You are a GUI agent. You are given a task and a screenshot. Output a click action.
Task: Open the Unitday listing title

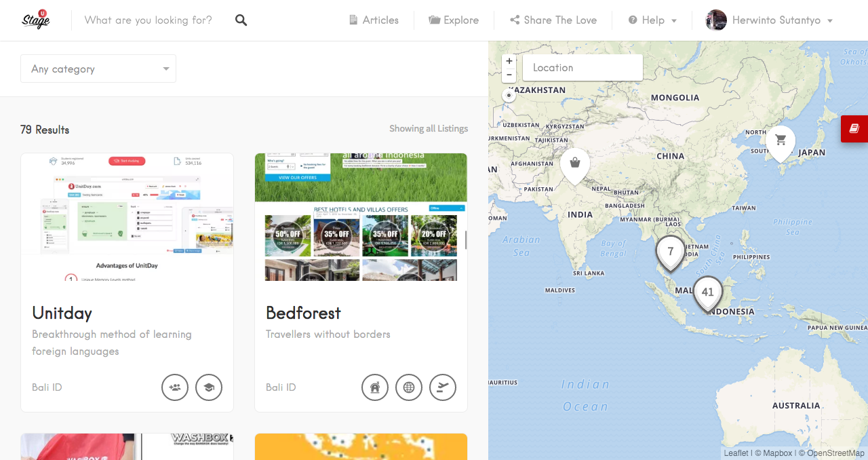pyautogui.click(x=62, y=313)
